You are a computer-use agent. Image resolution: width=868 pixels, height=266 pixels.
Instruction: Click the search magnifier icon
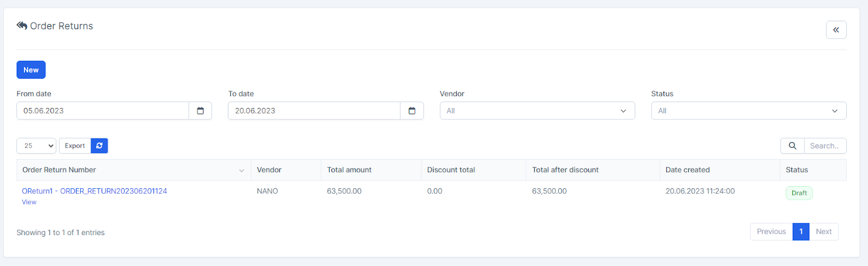click(792, 145)
